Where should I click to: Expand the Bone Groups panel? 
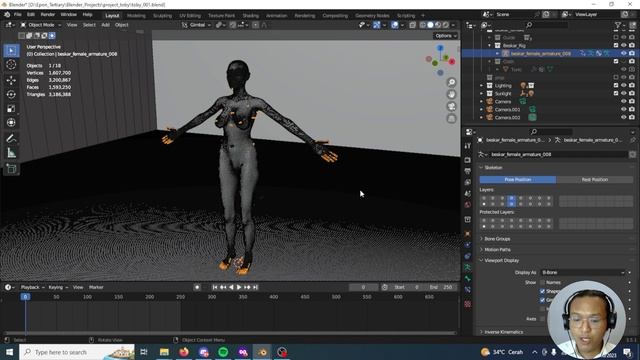tap(497, 239)
